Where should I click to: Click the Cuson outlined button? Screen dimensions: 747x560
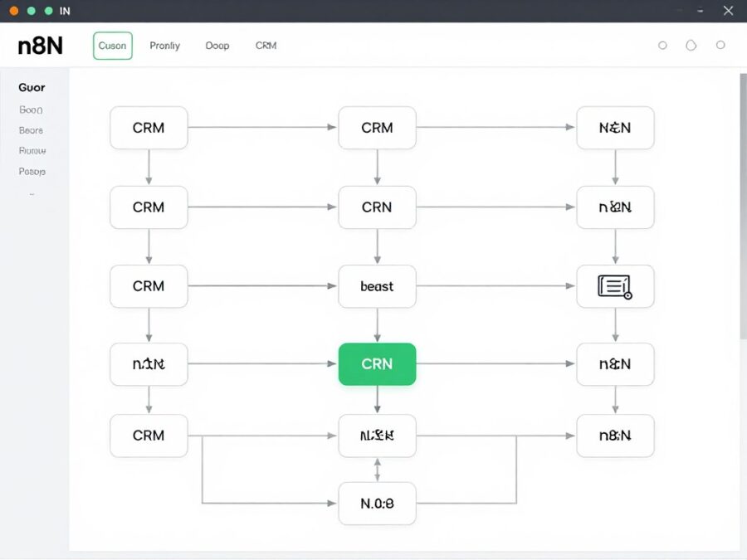112,46
